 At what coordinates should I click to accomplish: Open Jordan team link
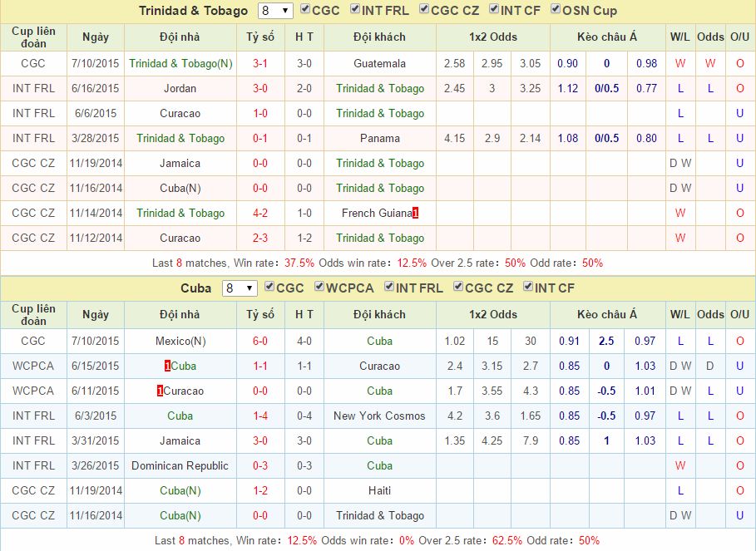pos(180,89)
